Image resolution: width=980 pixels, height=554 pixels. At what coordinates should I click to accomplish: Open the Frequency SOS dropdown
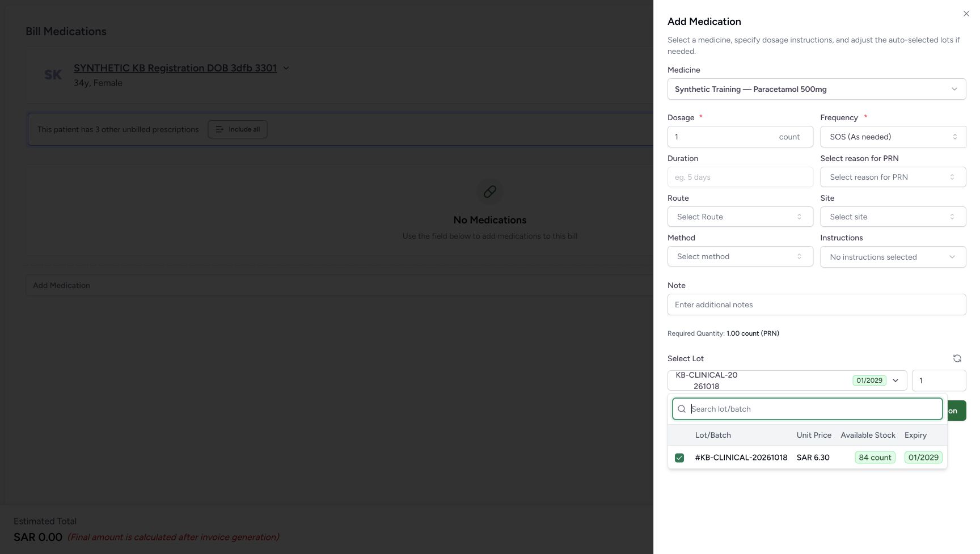[893, 137]
